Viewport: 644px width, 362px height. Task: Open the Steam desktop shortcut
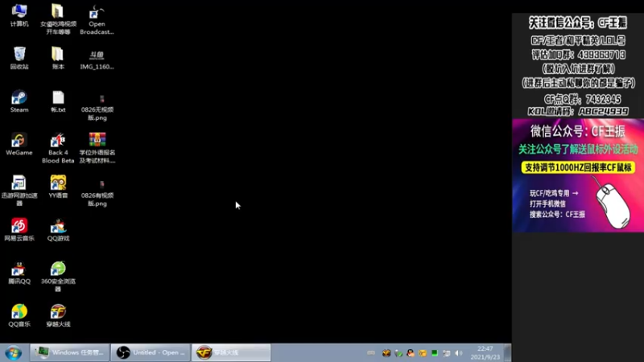coord(19,101)
